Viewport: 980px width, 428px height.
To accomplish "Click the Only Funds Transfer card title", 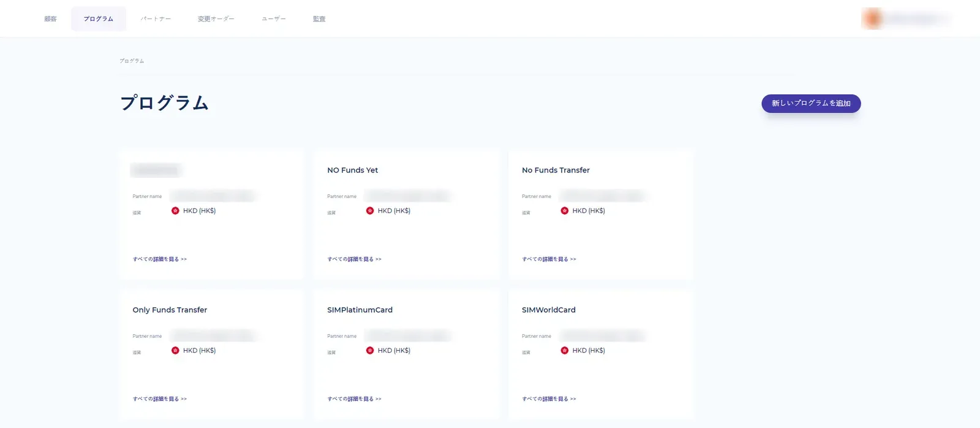I will click(170, 310).
